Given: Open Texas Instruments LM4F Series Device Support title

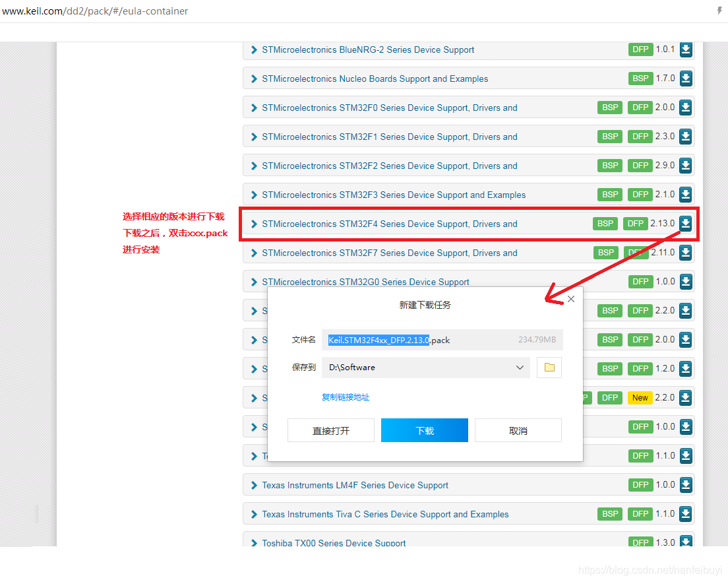Looking at the screenshot, I should (x=355, y=486).
